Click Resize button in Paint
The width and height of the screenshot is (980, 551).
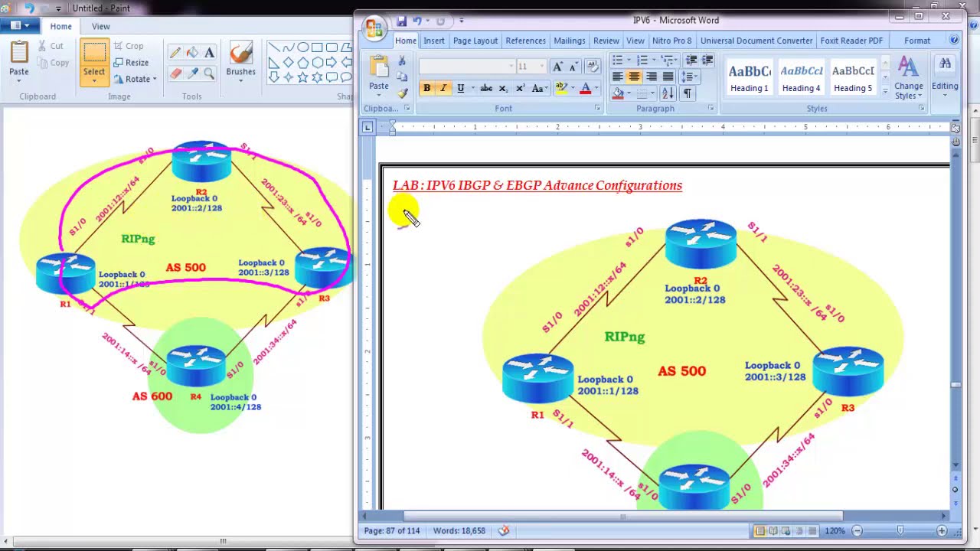(131, 62)
